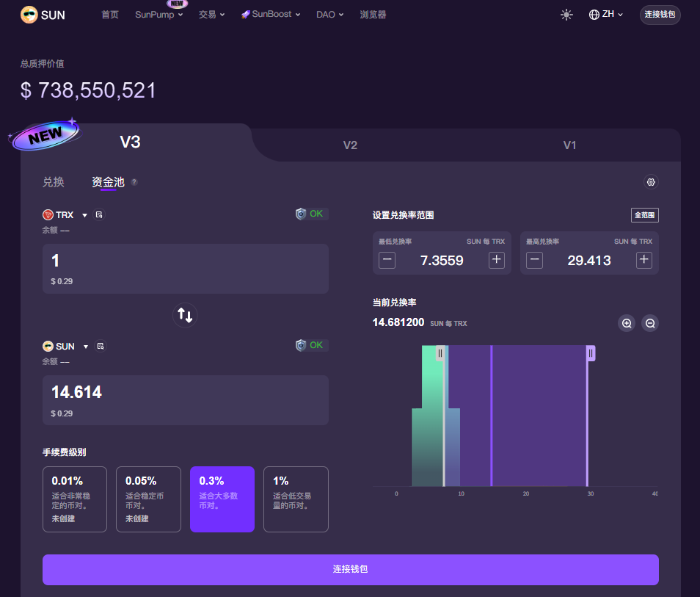Open the 浏览器 menu item
The image size is (700, 597).
(373, 15)
